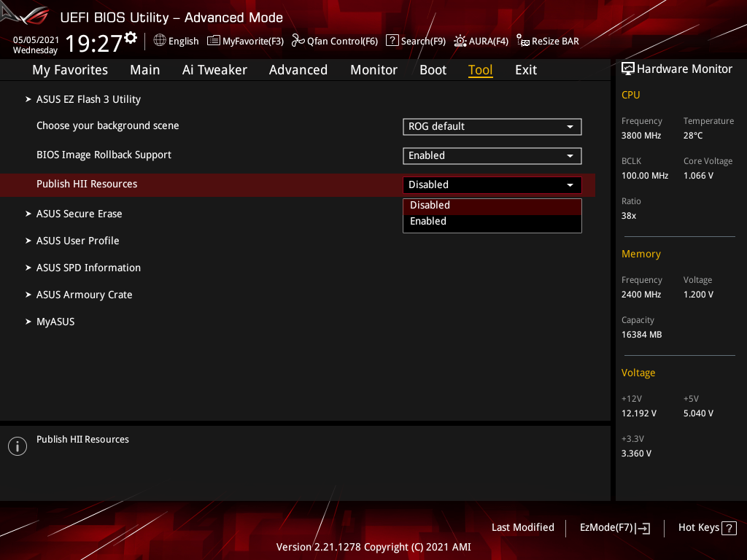Image resolution: width=747 pixels, height=560 pixels.
Task: Click the Voltage section heading
Action: click(x=638, y=373)
